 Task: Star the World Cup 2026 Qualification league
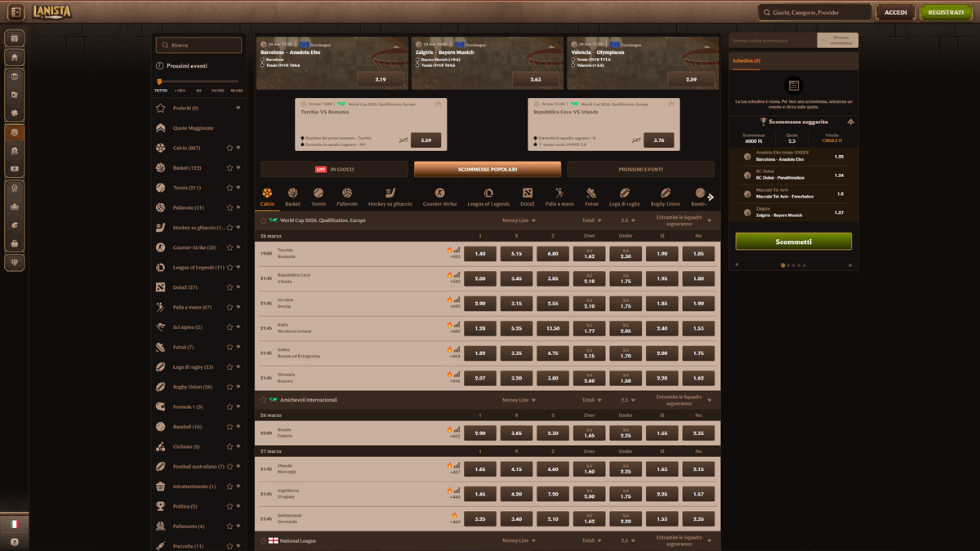263,220
